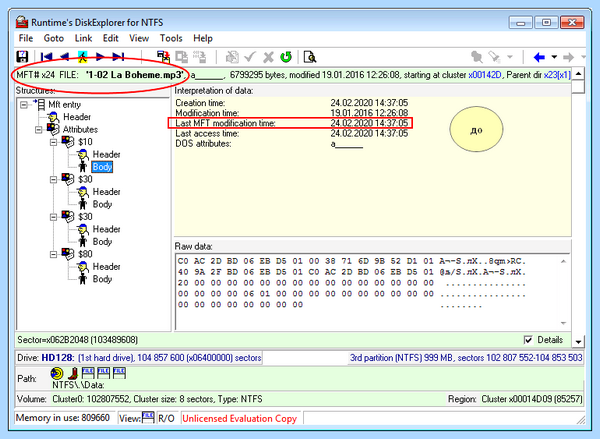The height and width of the screenshot is (439, 600).
Task: Click the Mft entry ladder icon
Action: click(39, 104)
